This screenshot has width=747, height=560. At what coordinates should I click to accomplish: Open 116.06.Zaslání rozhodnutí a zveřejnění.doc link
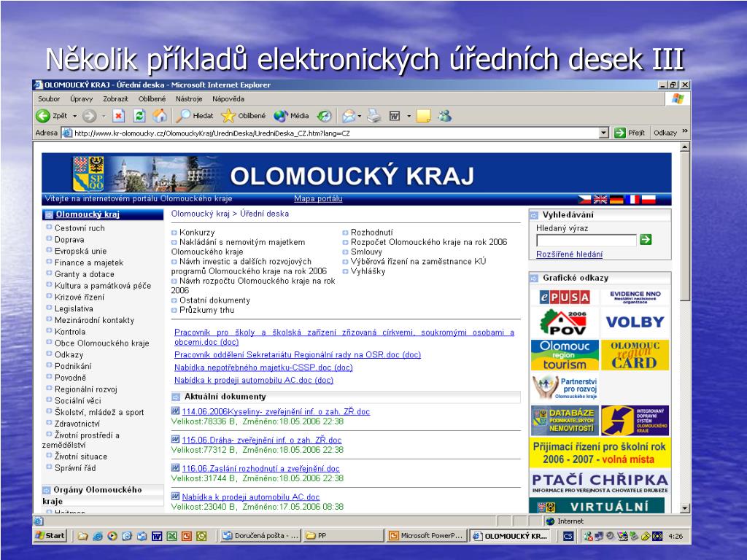260,469
